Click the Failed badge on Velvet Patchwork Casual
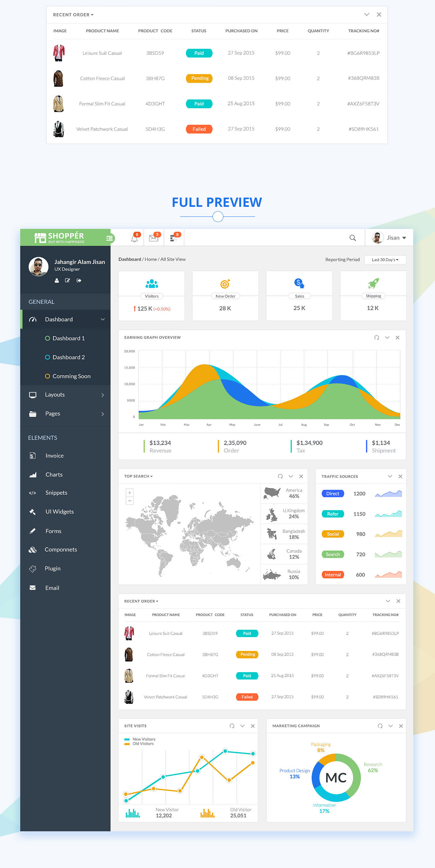The height and width of the screenshot is (868, 435). click(x=247, y=697)
